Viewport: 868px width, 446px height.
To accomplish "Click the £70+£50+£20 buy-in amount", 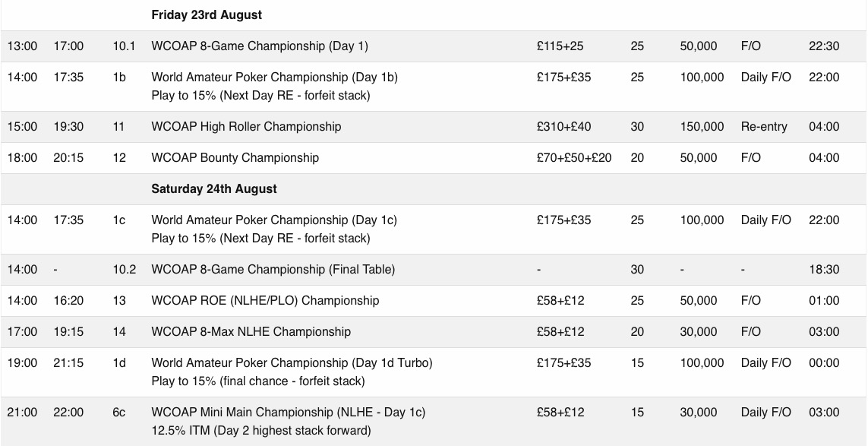I will (x=574, y=157).
